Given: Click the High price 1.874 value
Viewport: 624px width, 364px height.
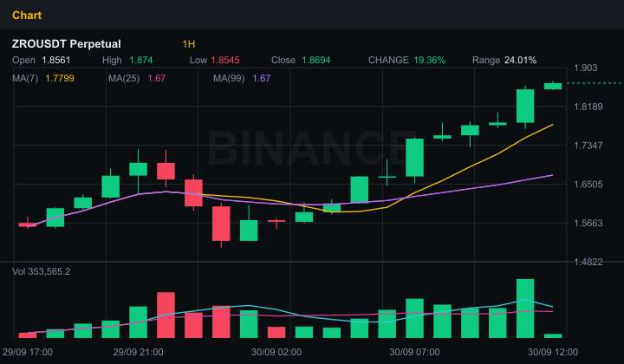Looking at the screenshot, I should (141, 60).
